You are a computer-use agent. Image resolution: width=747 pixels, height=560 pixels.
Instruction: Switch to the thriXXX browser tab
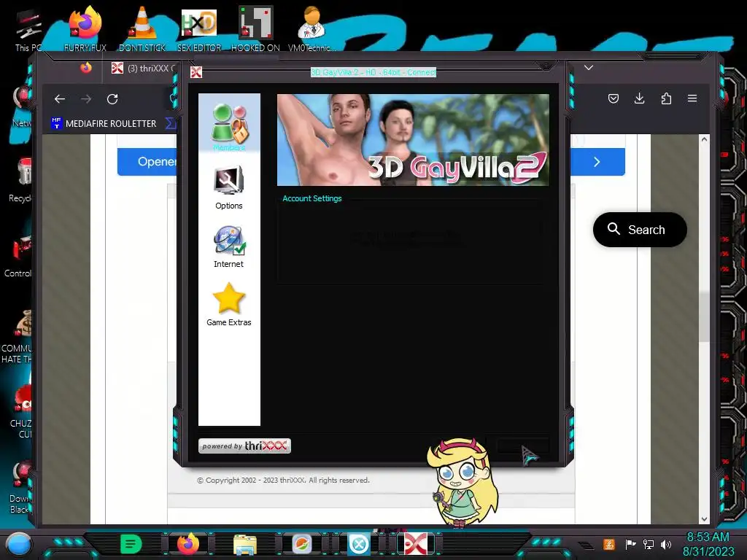click(144, 69)
